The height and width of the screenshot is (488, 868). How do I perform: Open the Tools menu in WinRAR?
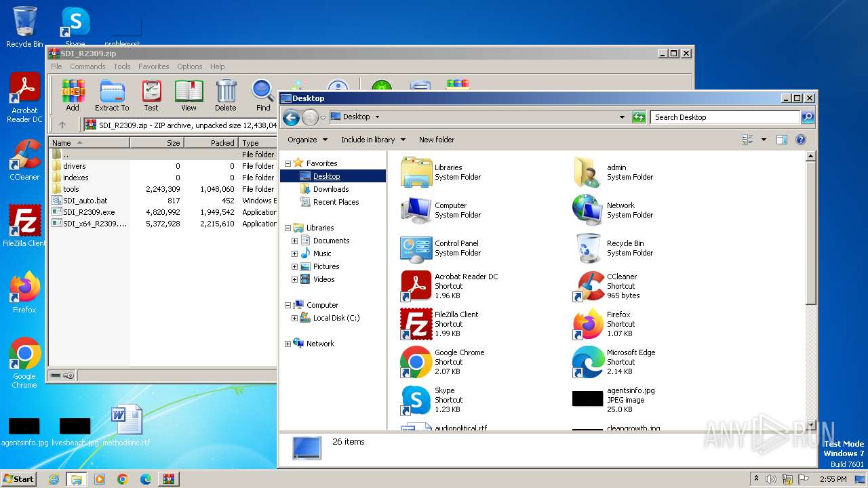point(122,66)
